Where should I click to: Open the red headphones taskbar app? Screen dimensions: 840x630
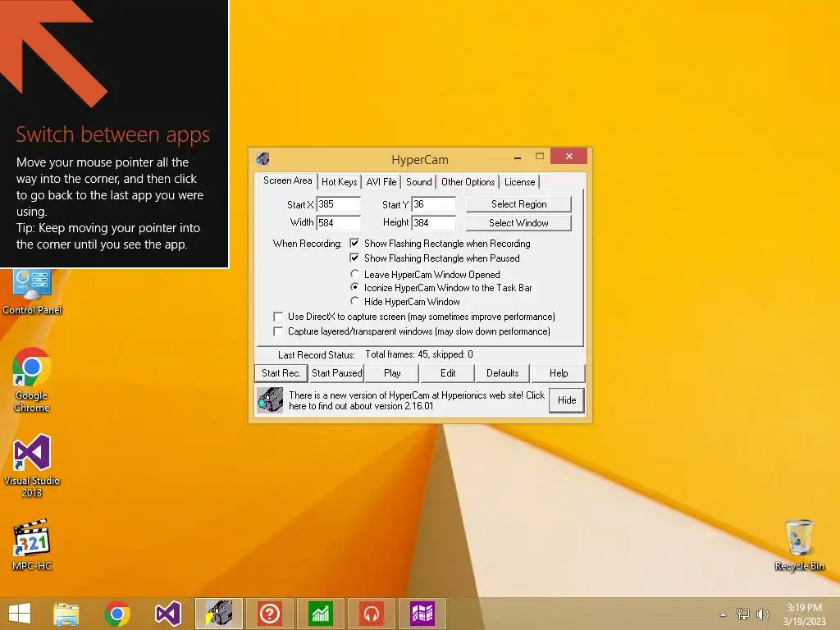(x=372, y=614)
